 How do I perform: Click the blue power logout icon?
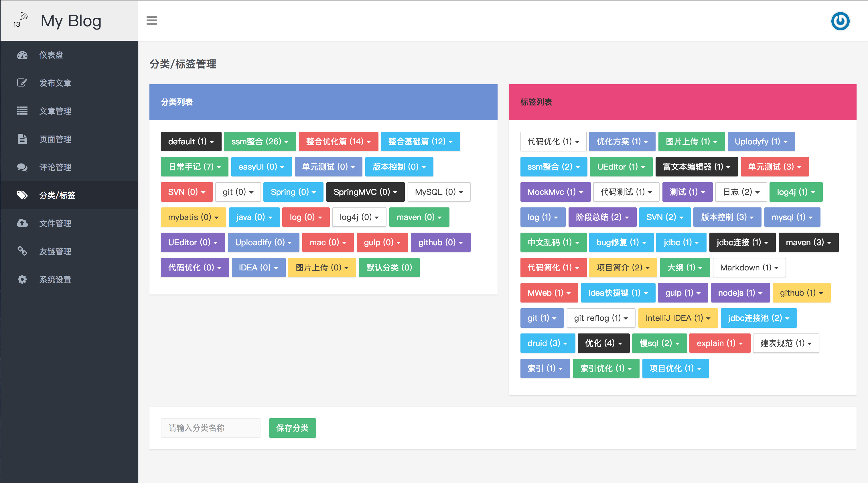840,21
